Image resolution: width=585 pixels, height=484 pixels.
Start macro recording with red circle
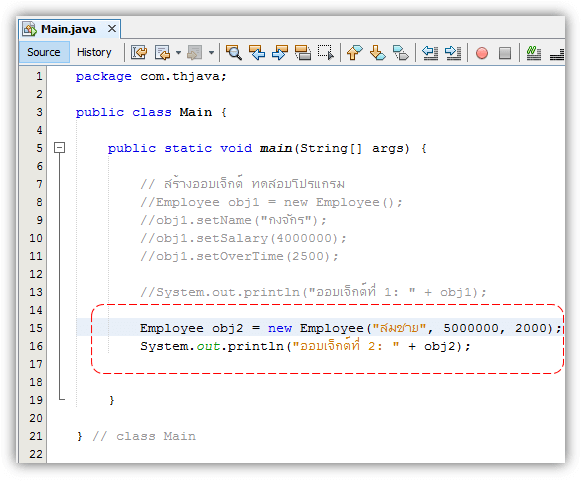coord(482,53)
